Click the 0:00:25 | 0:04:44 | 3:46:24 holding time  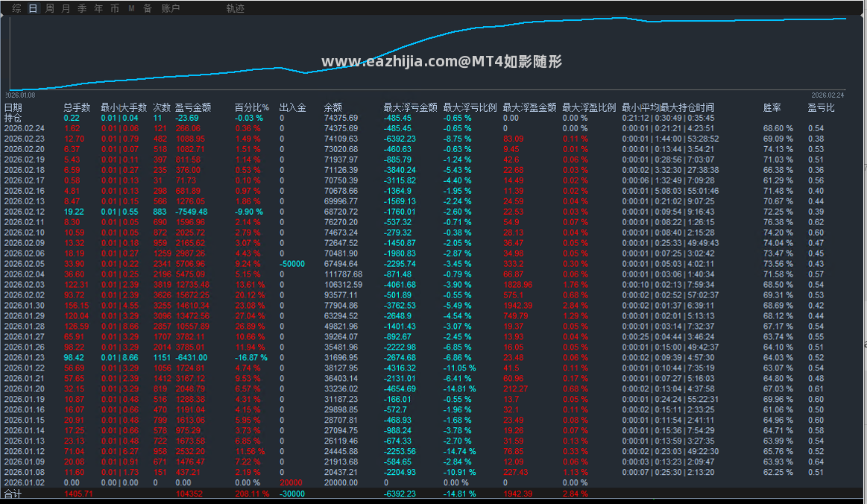click(668, 336)
